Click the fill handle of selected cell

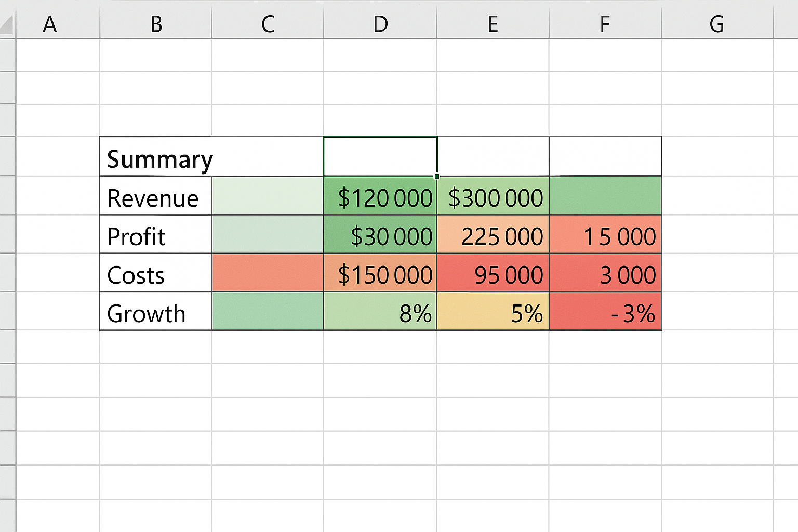click(x=437, y=176)
